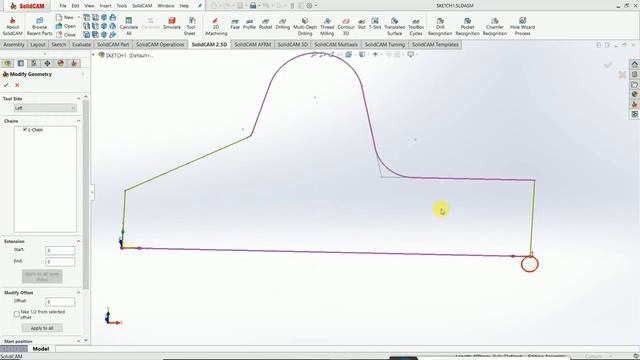The height and width of the screenshot is (360, 640).
Task: Switch to SolidCAM Operations tab
Action: 160,44
